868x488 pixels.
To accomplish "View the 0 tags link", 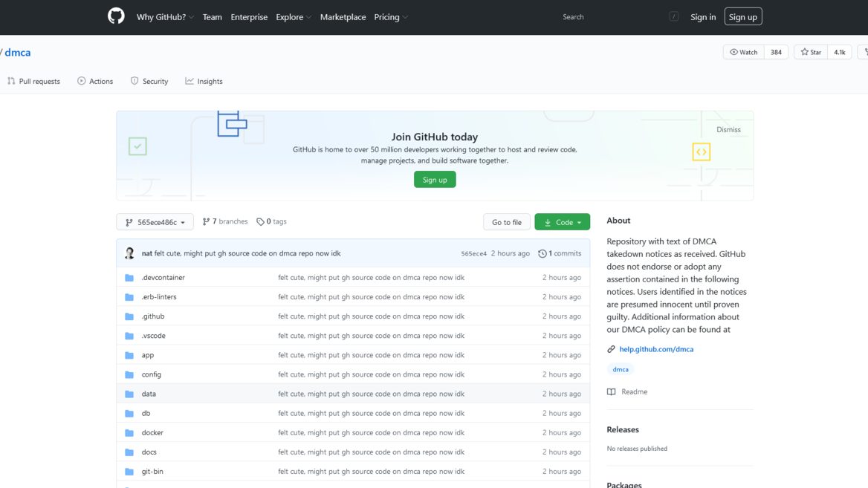I will point(271,221).
